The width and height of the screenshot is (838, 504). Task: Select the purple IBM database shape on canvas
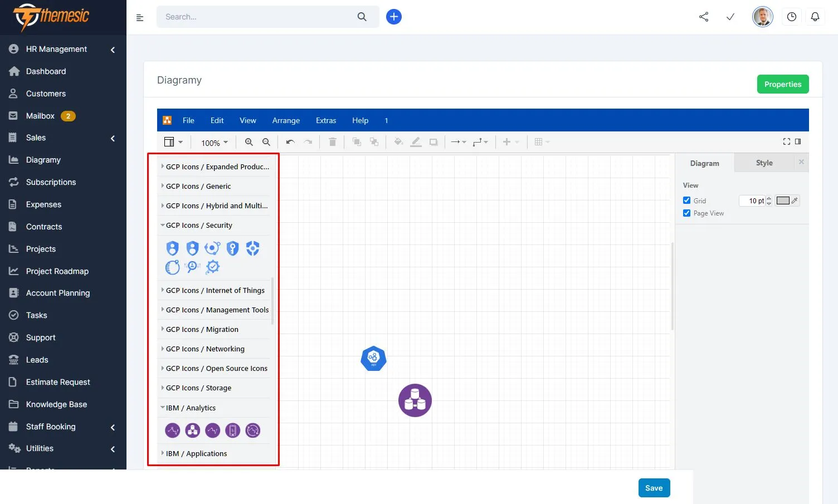point(415,400)
